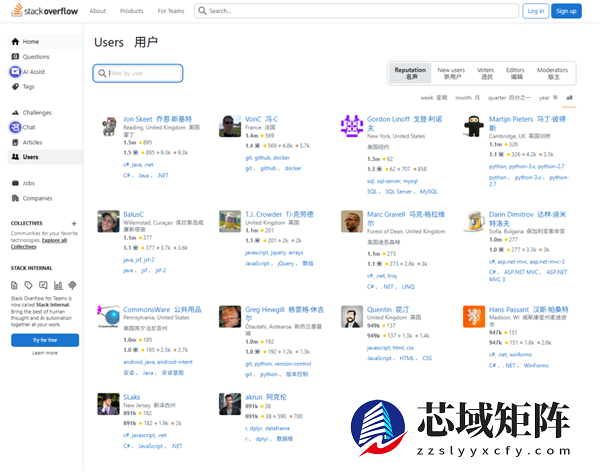Viewport: 600px width, 473px height.
Task: Open SLaks' profile link
Action: 131,397
